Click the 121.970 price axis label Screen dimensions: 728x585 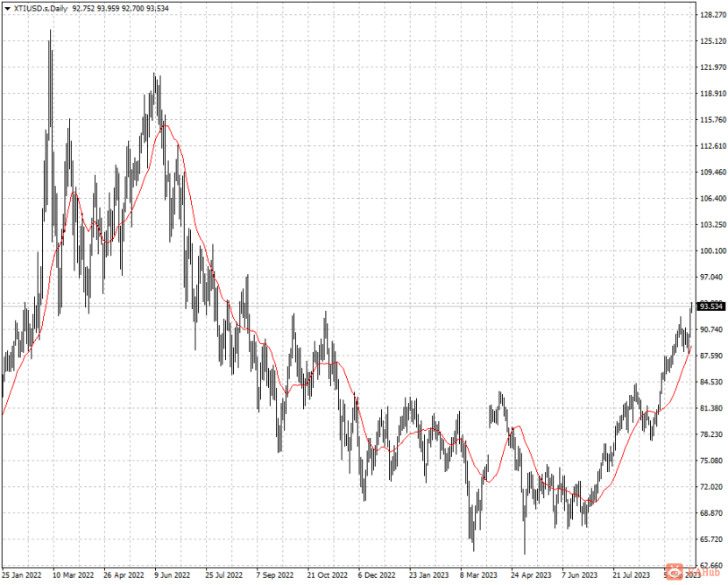coord(713,67)
